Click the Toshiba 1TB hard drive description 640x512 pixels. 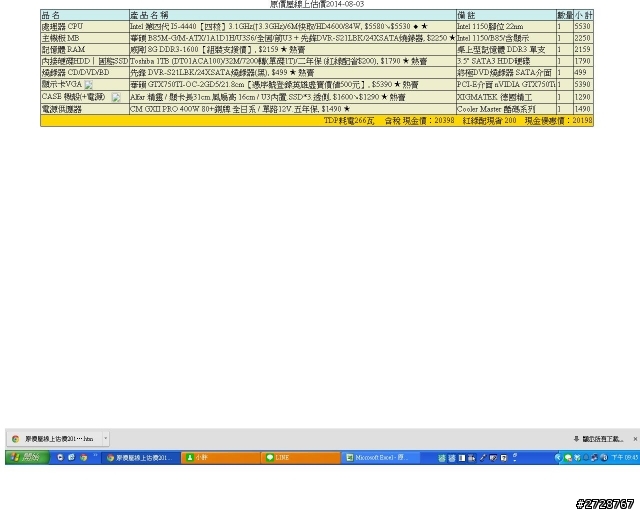click(x=278, y=61)
